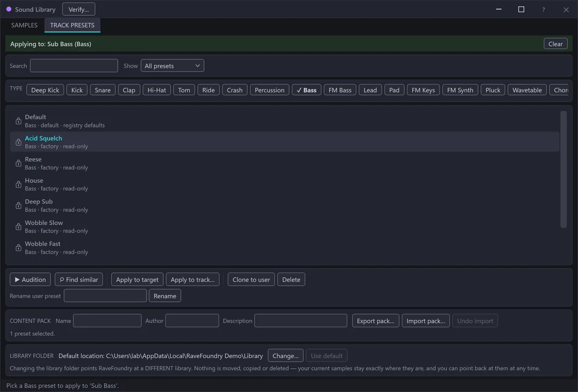Toggle the Wavetable type filter
Screen dimensions: 578x392
527,90
